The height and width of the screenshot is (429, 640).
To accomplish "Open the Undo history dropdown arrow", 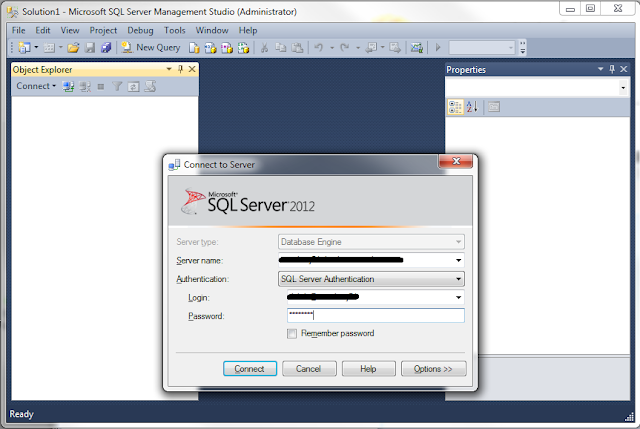I will pos(332,48).
